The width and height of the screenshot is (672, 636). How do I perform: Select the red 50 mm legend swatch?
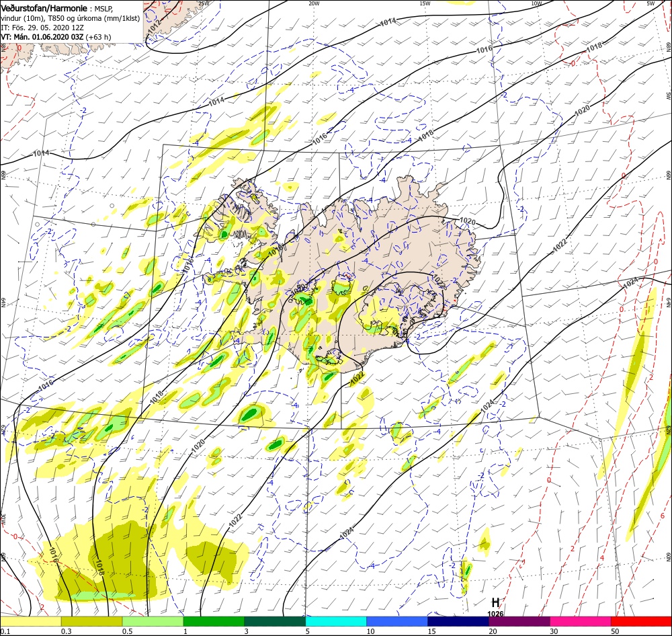(641, 621)
